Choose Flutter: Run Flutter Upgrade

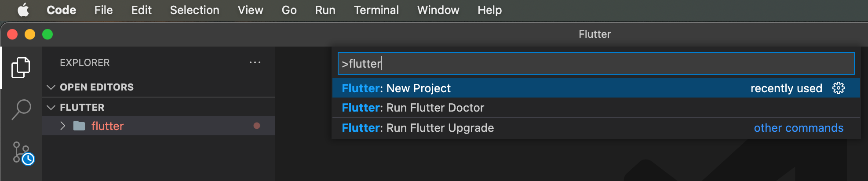click(418, 128)
